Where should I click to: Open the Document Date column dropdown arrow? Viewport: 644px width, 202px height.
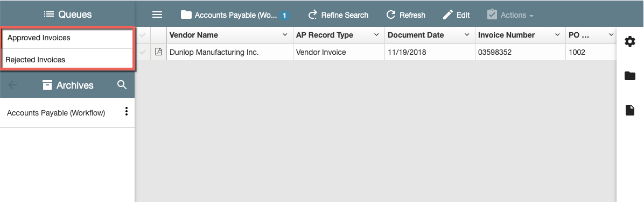pyautogui.click(x=466, y=35)
